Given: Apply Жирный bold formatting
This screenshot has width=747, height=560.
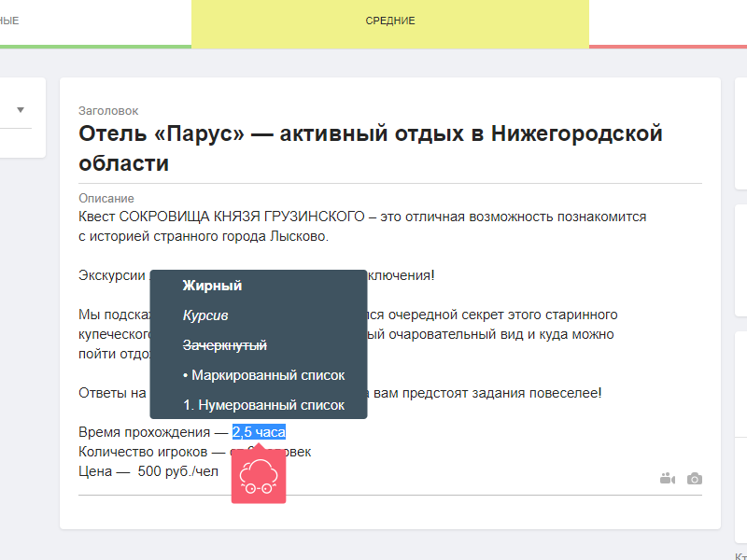Looking at the screenshot, I should (x=212, y=286).
